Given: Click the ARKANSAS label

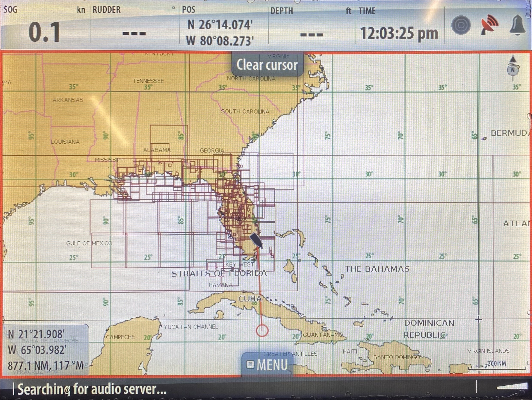Looking at the screenshot, I should pos(68,100).
